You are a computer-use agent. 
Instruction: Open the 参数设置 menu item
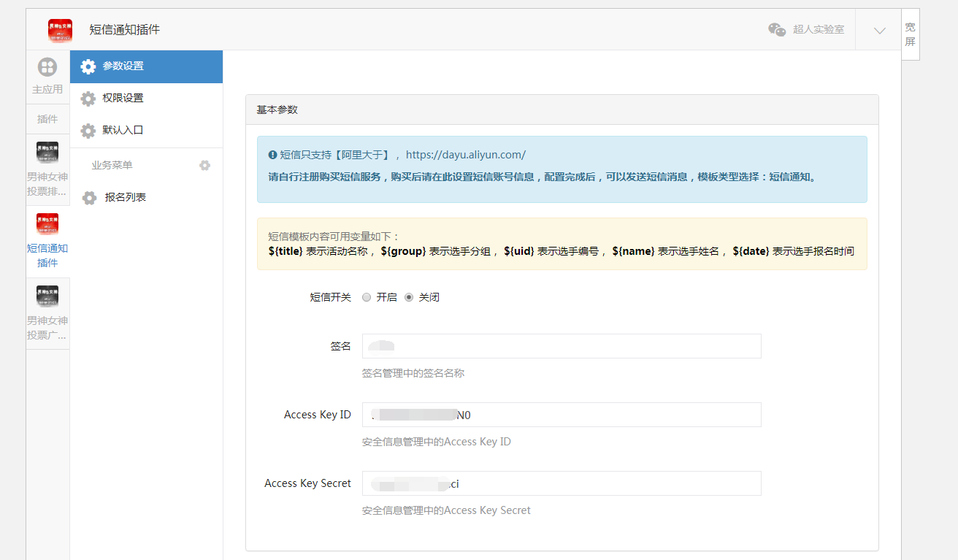point(146,66)
